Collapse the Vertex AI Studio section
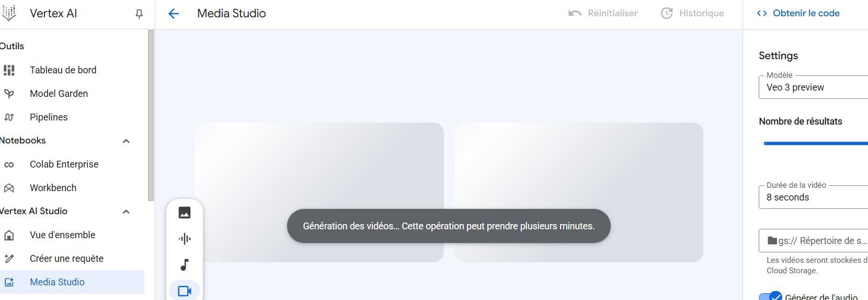868x300 pixels. pos(126,212)
